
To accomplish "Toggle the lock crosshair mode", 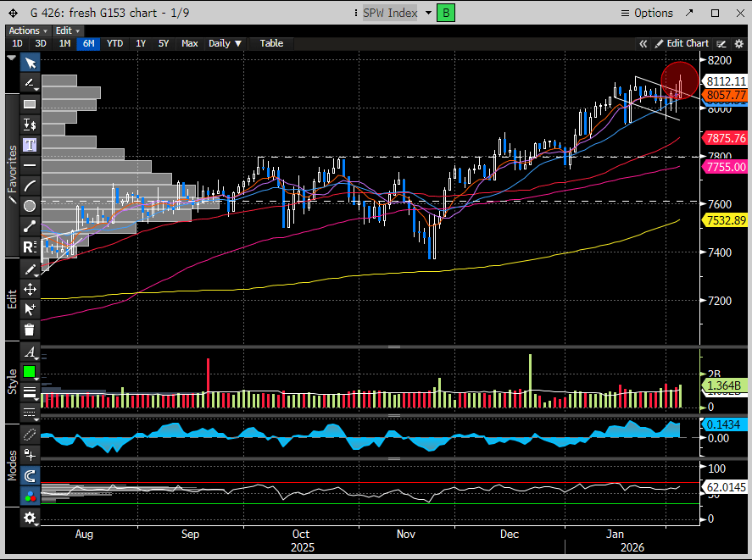I will pos(30,454).
